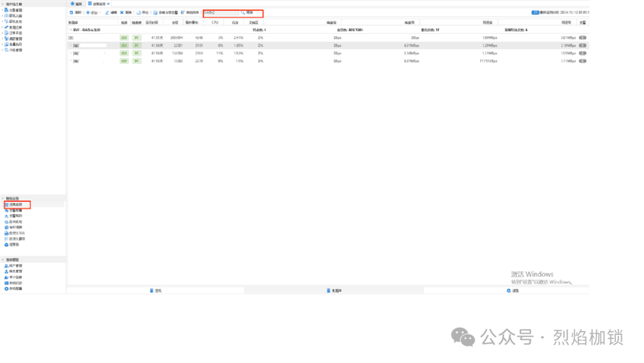Select the row with CPU 11%
This screenshot has width=644, height=363.
[328, 54]
